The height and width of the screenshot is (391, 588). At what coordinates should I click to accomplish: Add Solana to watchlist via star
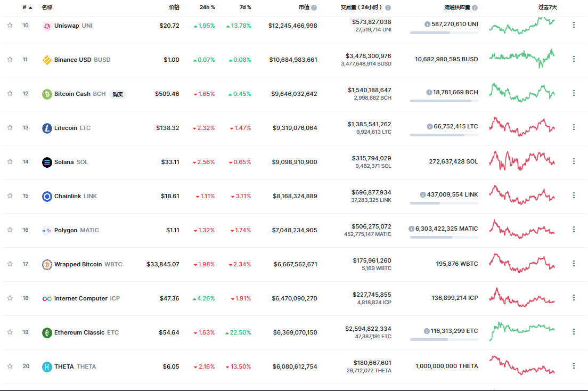10,162
